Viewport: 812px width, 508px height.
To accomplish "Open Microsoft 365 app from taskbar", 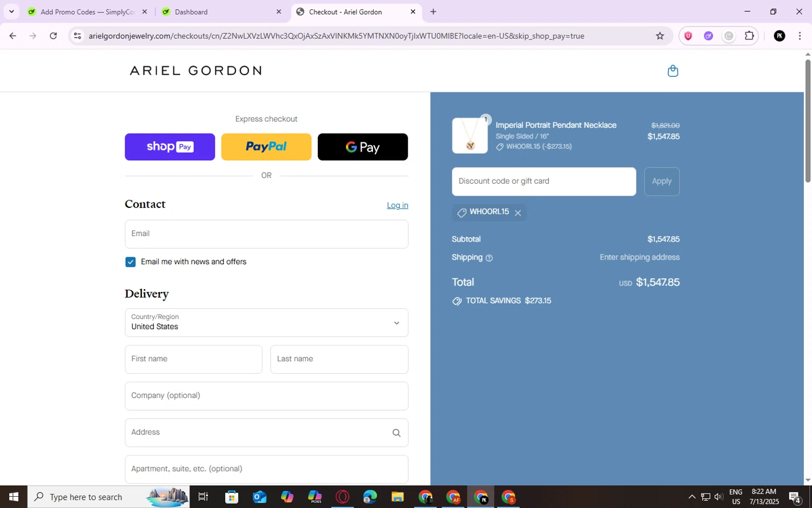I will pyautogui.click(x=315, y=497).
